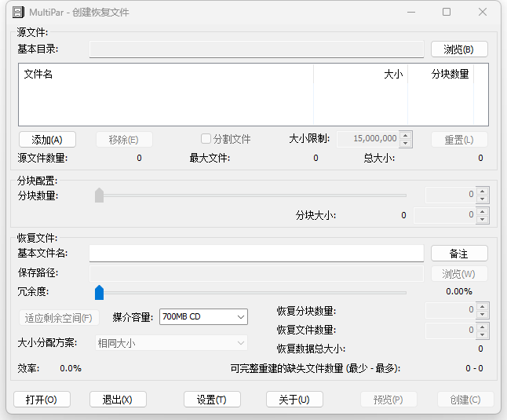
Task: Click 浏览(B) to browse base directory
Action: [x=459, y=49]
